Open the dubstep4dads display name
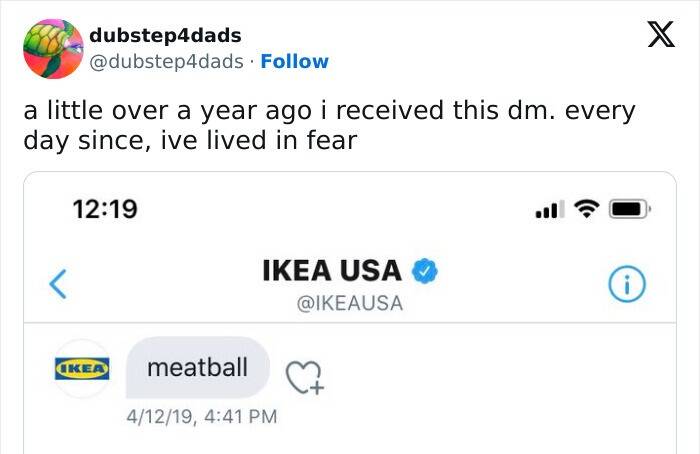The image size is (700, 454). [x=165, y=36]
